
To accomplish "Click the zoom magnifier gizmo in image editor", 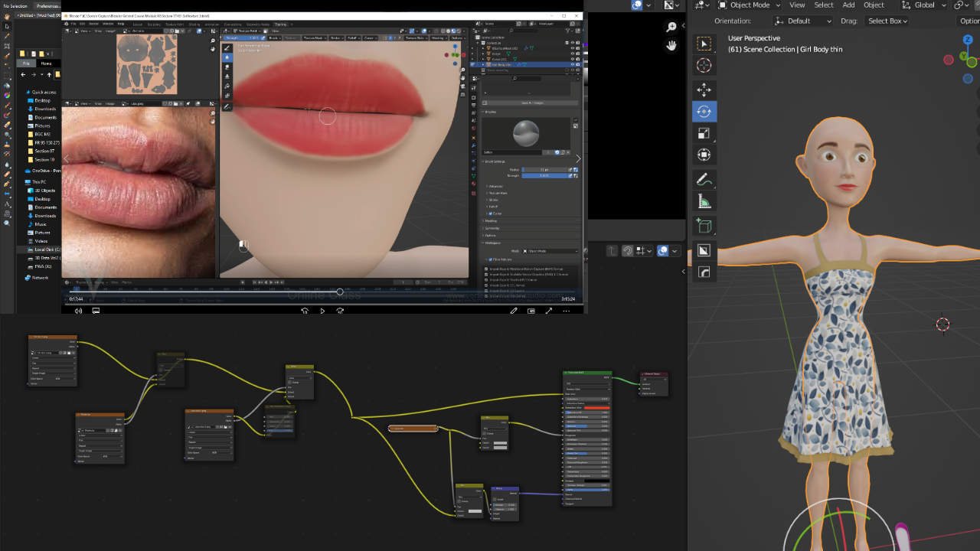I will [671, 28].
